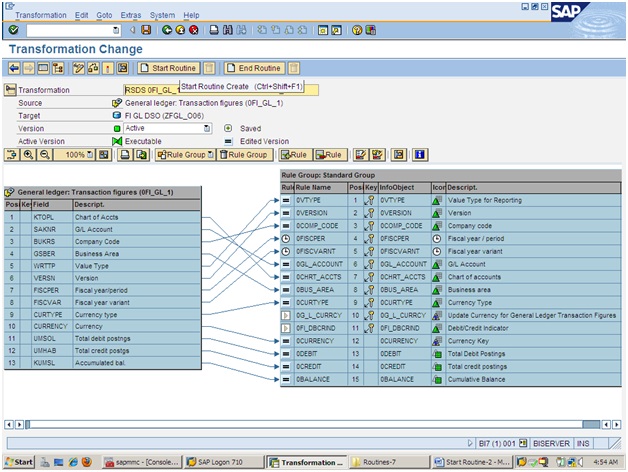Click the delete icon next to Start Routine
The height and width of the screenshot is (472, 628).
click(x=209, y=68)
